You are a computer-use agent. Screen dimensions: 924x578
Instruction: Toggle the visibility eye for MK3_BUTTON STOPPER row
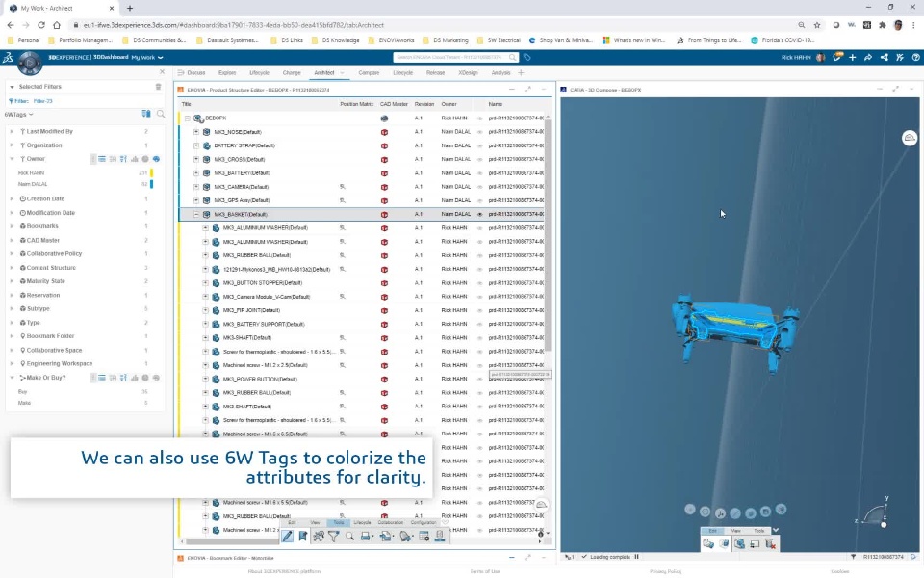click(479, 283)
